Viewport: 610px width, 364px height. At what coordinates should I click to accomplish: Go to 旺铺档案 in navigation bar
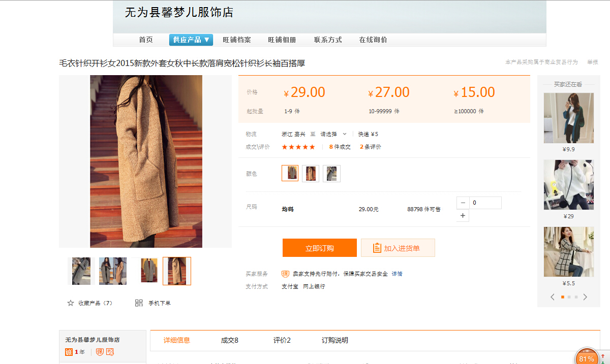click(236, 40)
